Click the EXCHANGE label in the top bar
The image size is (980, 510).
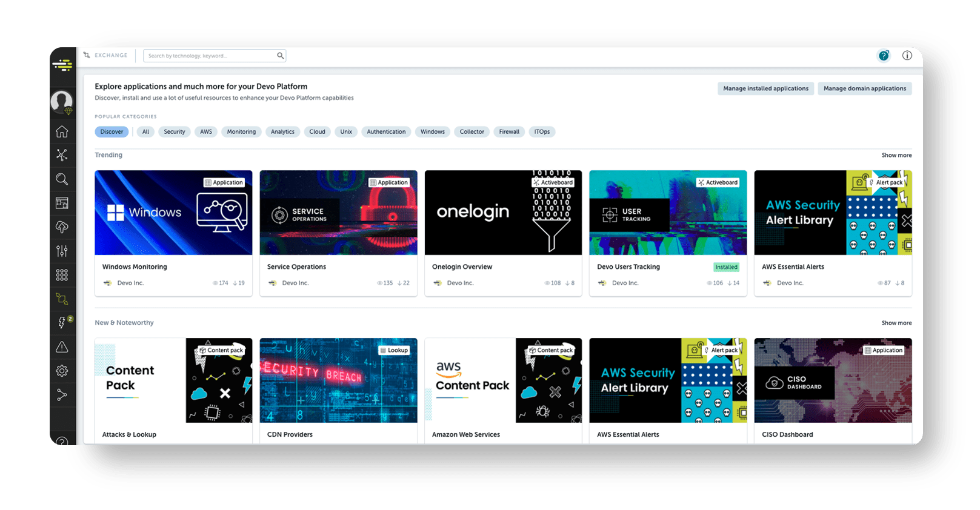(x=111, y=56)
